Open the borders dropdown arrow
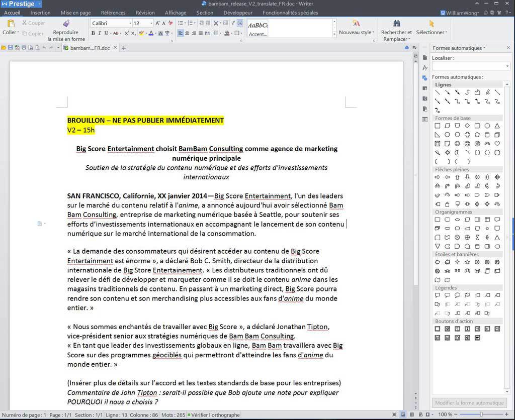The height and width of the screenshot is (420, 515). tap(241, 33)
